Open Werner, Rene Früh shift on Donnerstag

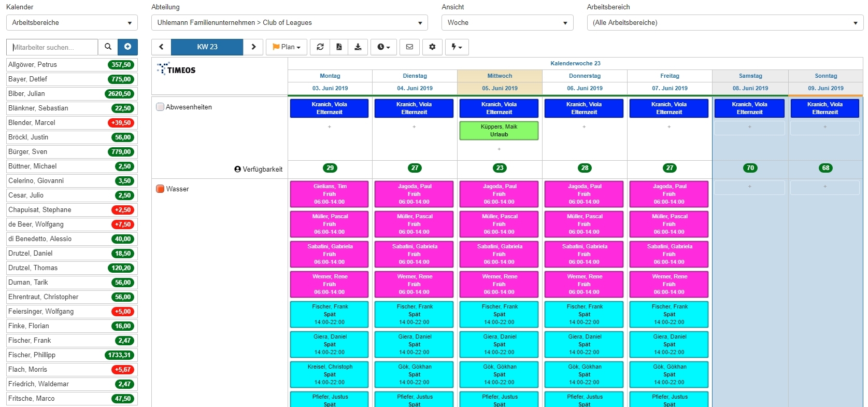(584, 284)
